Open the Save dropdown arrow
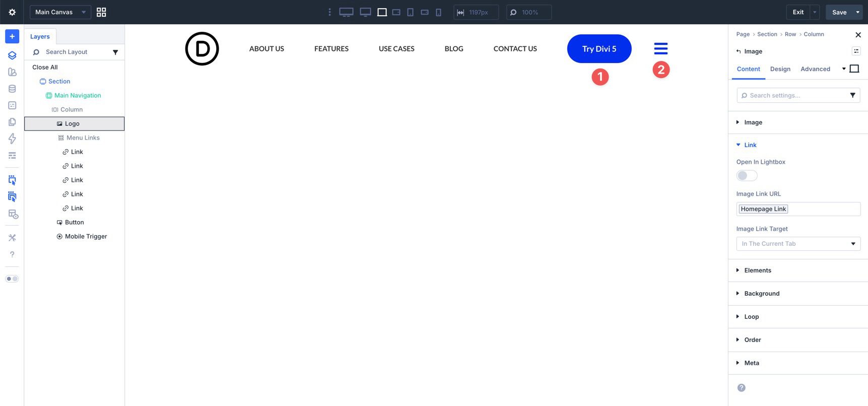The height and width of the screenshot is (406, 868). click(858, 12)
